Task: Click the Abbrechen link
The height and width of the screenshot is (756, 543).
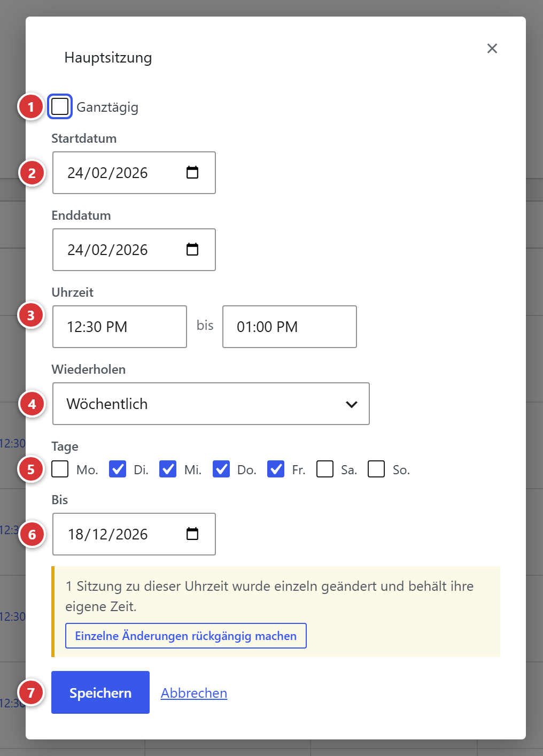Action: click(x=194, y=693)
